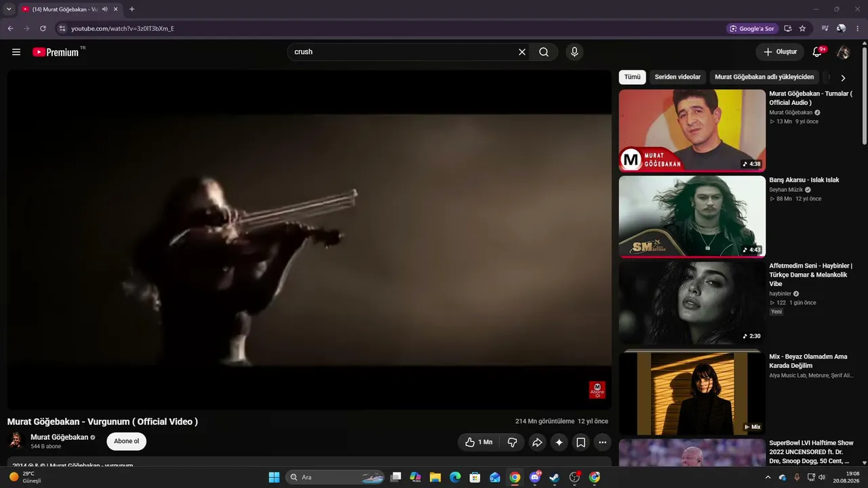Play the Islak Islak thumbnail

click(x=692, y=217)
